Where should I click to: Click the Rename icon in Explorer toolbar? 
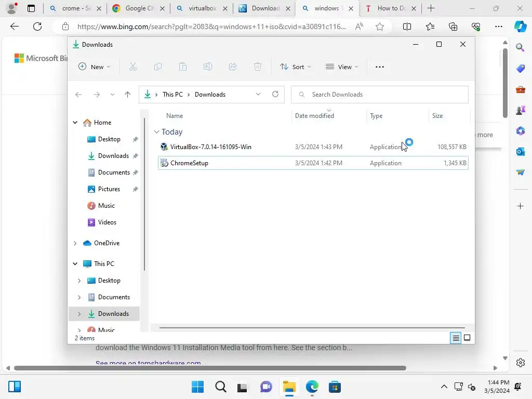208,67
